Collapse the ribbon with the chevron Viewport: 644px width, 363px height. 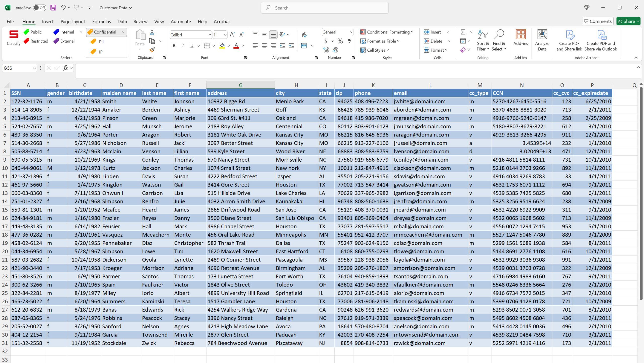click(x=636, y=58)
